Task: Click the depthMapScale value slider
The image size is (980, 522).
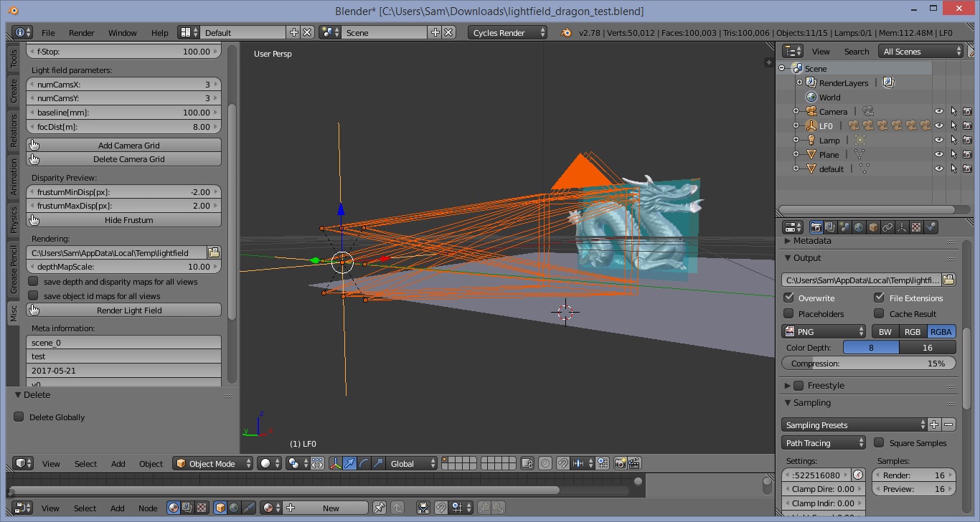Action: pyautogui.click(x=123, y=266)
